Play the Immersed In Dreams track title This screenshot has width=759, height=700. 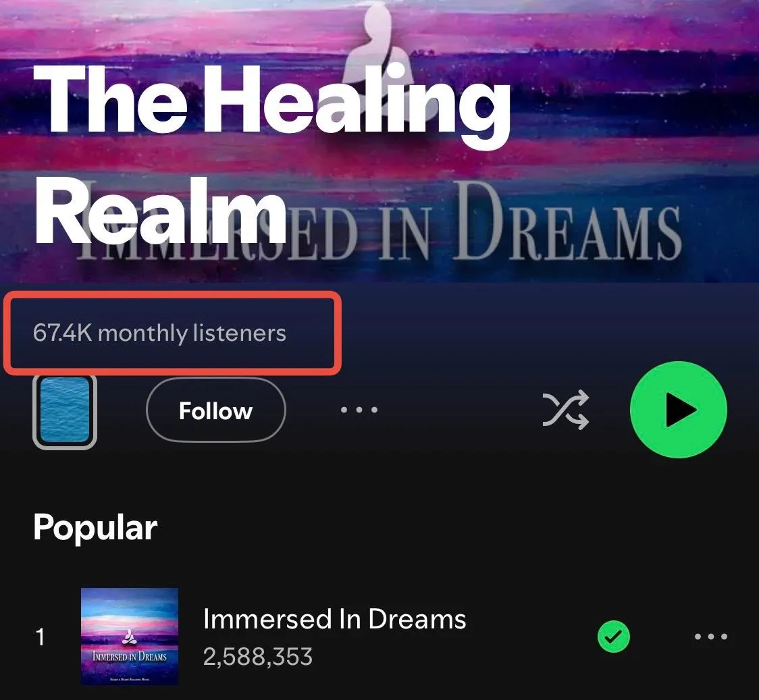(x=334, y=619)
